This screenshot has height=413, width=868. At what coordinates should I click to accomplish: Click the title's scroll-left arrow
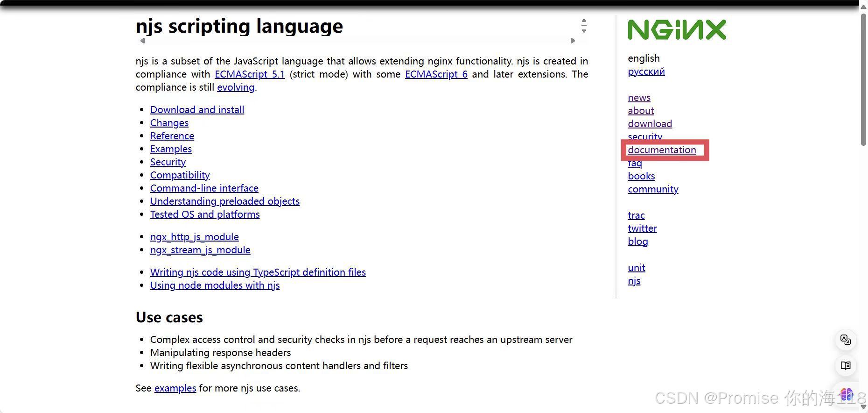tap(142, 41)
